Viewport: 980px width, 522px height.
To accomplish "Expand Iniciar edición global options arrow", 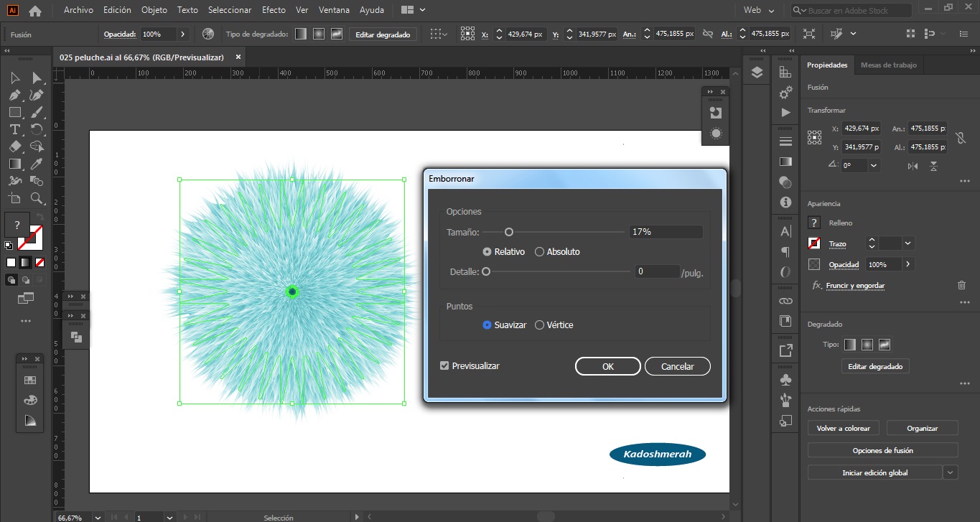I will pos(951,472).
